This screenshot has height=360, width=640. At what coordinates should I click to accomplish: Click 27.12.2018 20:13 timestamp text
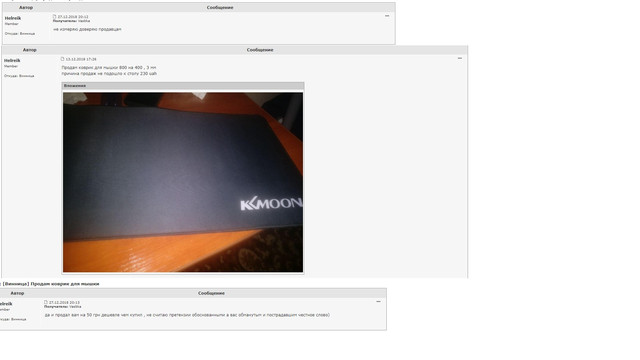[64, 302]
